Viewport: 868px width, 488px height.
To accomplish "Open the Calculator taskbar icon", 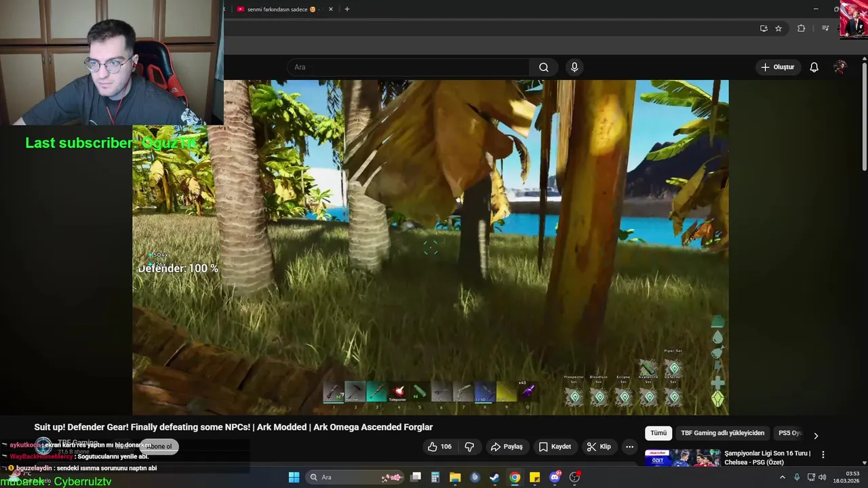I will [x=435, y=477].
